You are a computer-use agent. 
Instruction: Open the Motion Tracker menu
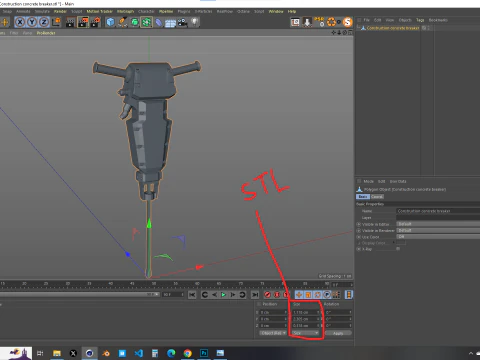99,11
